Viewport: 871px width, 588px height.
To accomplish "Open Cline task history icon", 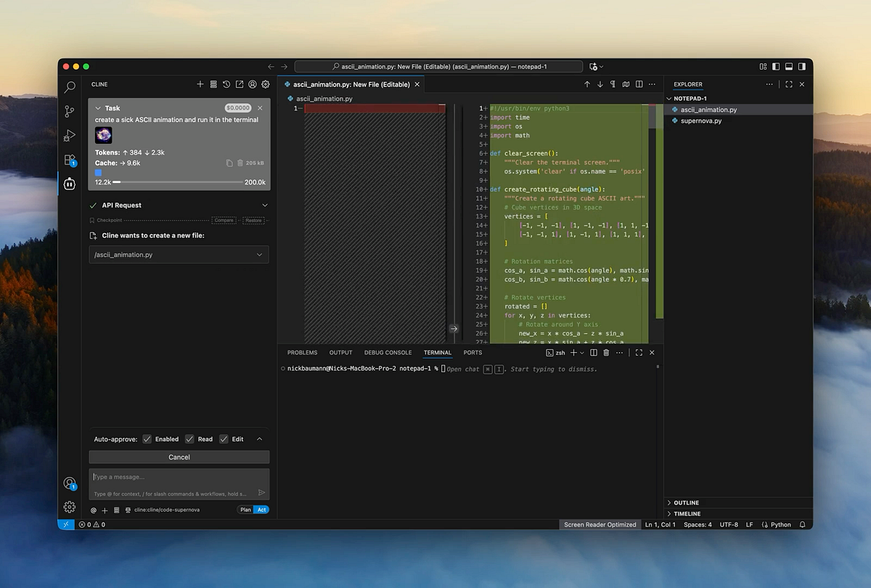I will tap(226, 84).
